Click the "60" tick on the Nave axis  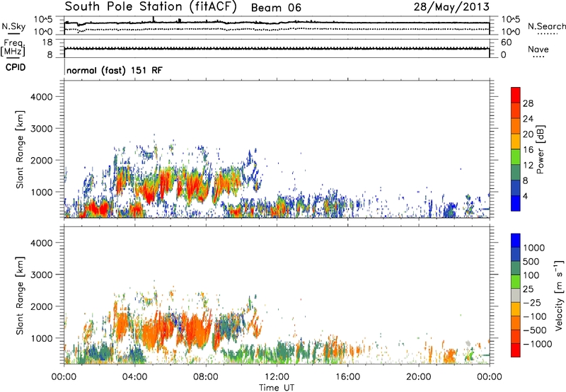click(506, 42)
